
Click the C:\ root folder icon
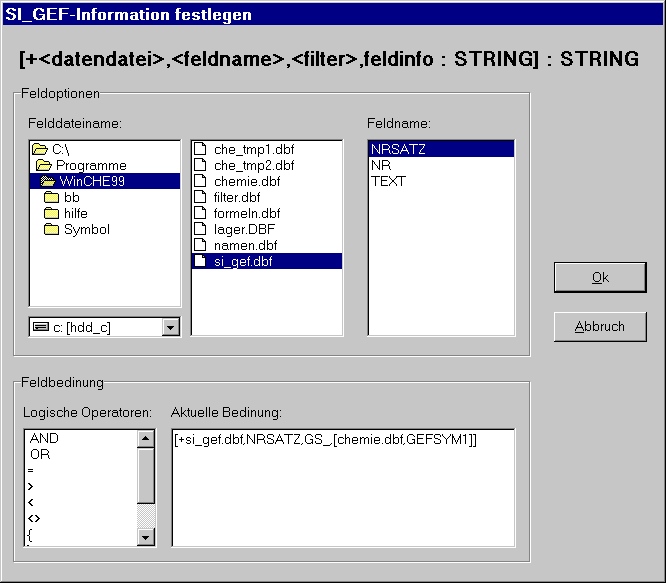(41, 150)
